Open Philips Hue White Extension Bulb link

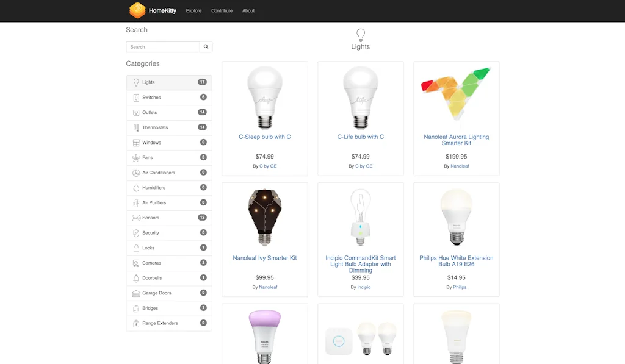point(457,261)
